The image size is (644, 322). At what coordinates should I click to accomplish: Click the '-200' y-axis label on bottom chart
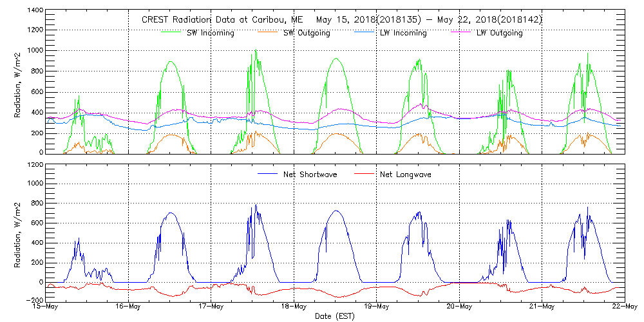pyautogui.click(x=35, y=301)
